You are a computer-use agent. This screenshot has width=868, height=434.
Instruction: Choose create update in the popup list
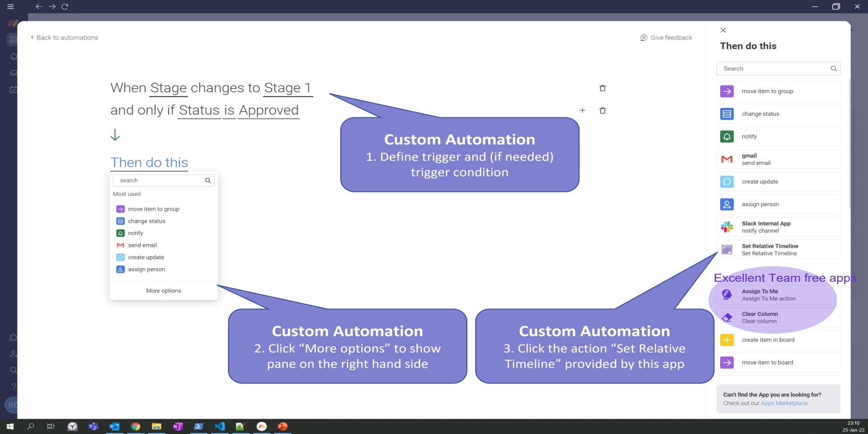click(x=146, y=257)
